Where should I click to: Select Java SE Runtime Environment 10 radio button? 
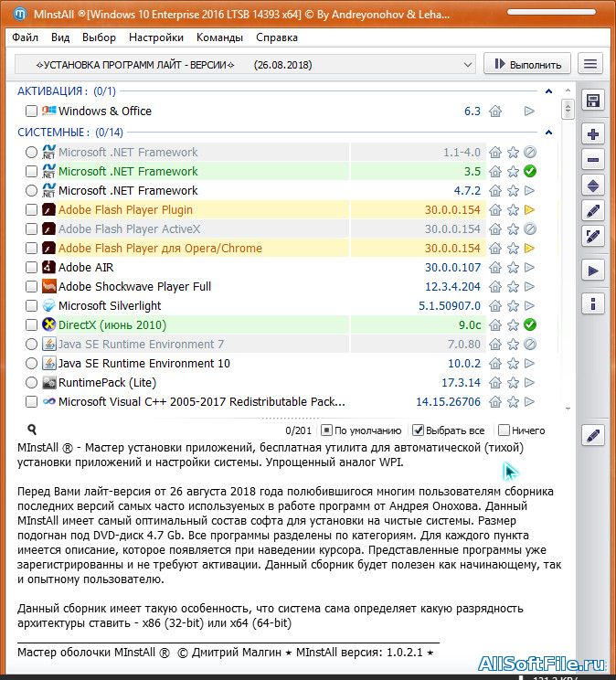(x=31, y=364)
